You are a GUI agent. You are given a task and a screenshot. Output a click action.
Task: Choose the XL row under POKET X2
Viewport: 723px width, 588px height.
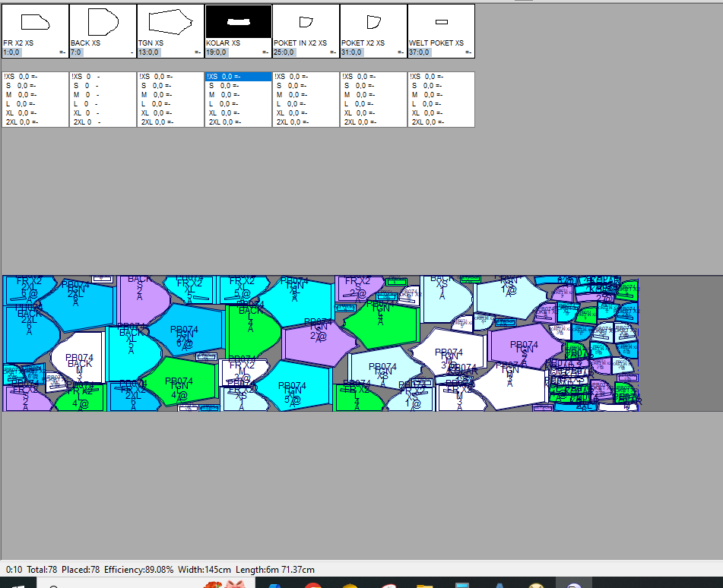coord(373,113)
